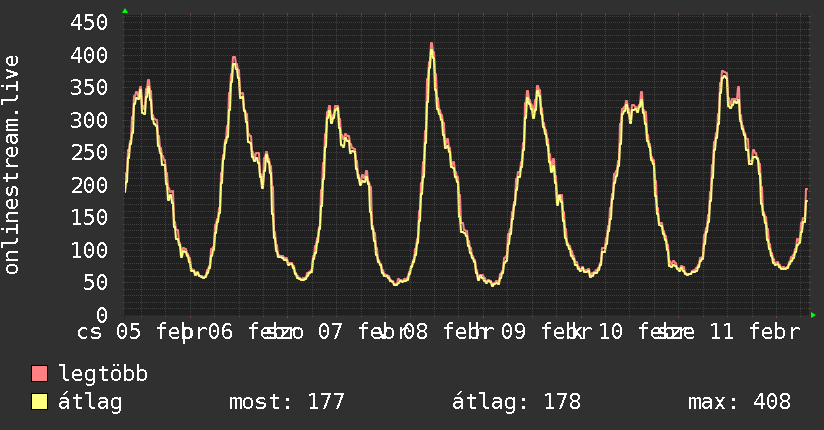Select the 'átlag' legend label beside yellow square
This screenshot has width=824, height=430.
(x=90, y=402)
